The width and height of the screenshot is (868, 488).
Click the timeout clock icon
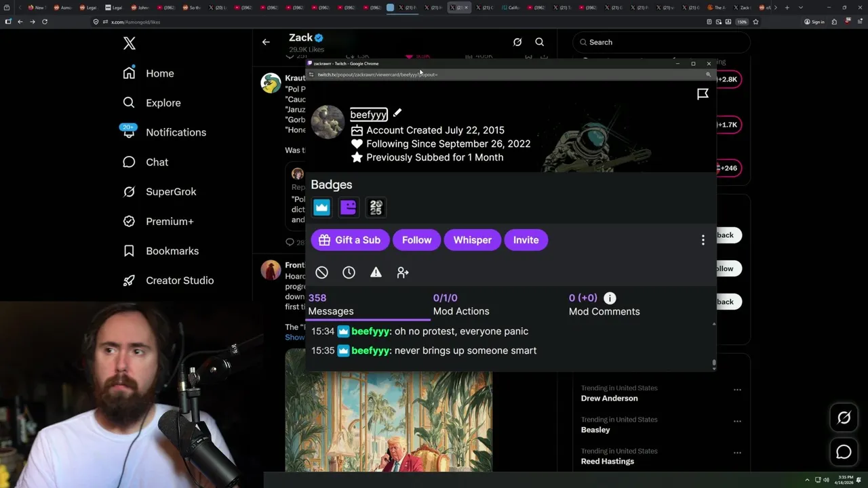pyautogui.click(x=349, y=272)
